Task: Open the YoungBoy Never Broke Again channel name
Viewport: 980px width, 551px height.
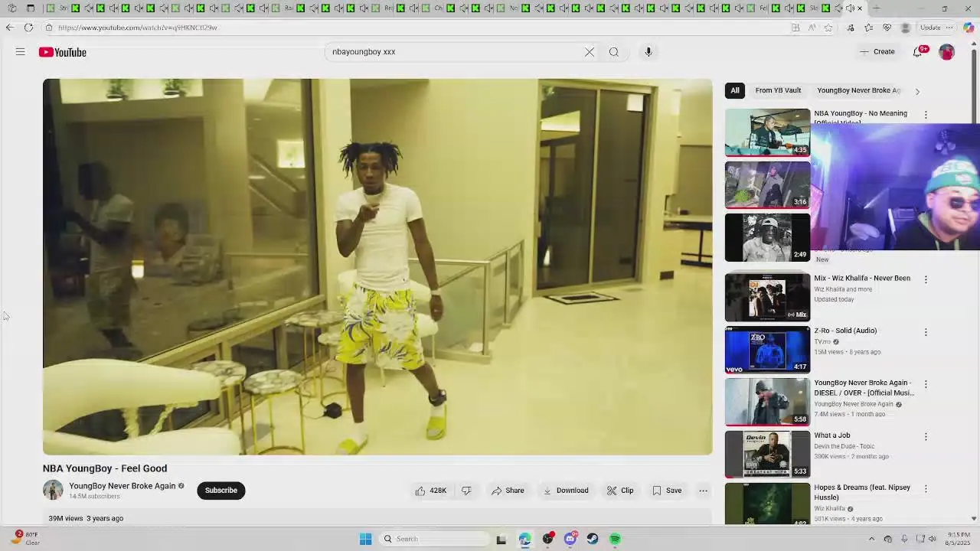Action: pos(122,486)
